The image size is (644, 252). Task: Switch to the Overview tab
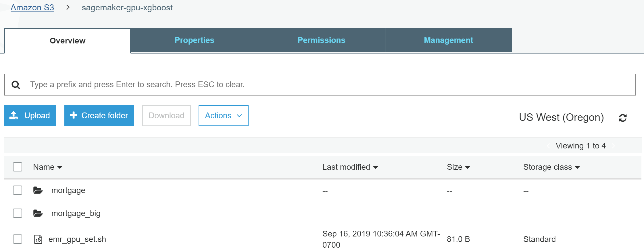click(68, 41)
